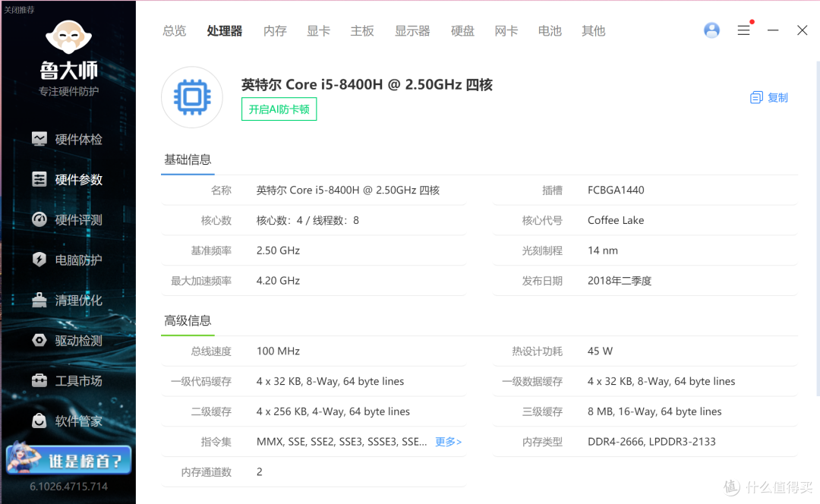Image resolution: width=820 pixels, height=504 pixels.
Task: Click the vertical scrollbar on right edge
Action: click(818, 228)
